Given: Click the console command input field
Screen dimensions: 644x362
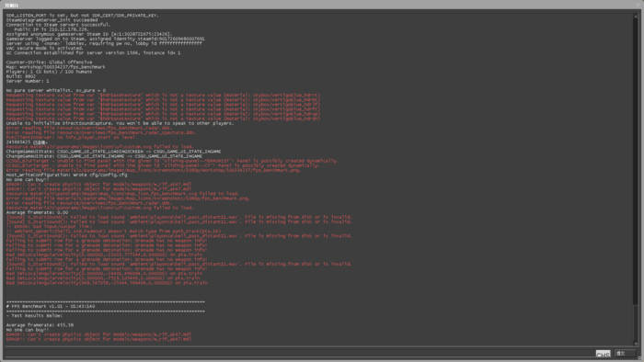Looking at the screenshot, I should point(299,353).
